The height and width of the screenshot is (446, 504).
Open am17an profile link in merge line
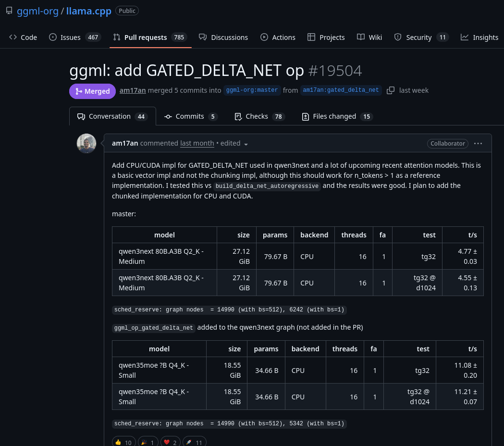click(x=133, y=90)
